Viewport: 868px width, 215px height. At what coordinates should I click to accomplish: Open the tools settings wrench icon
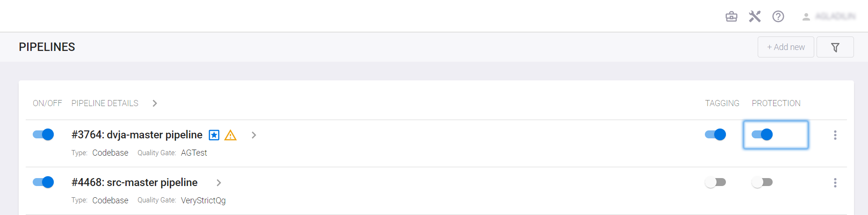tap(755, 17)
